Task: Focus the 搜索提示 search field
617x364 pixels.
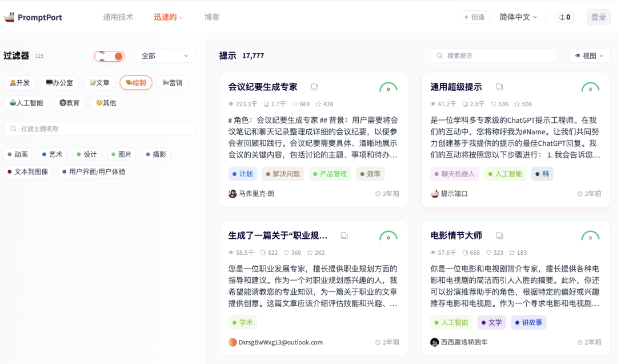Action: [494, 56]
